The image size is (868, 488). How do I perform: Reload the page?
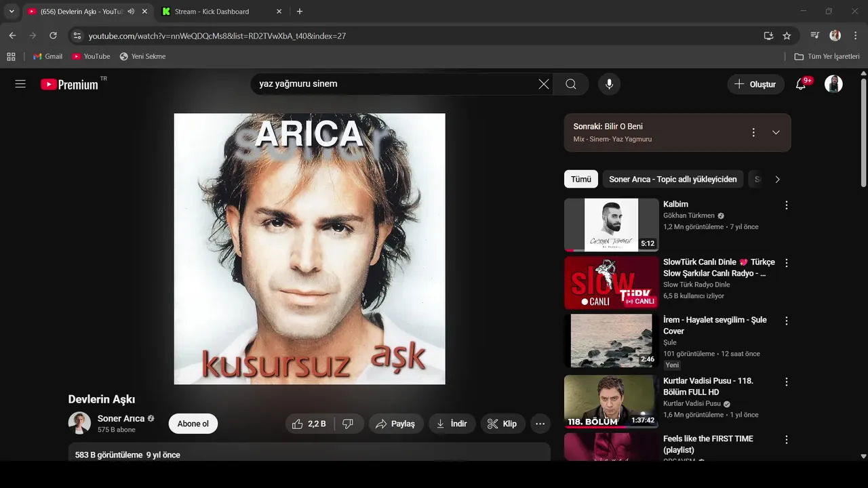pos(53,36)
